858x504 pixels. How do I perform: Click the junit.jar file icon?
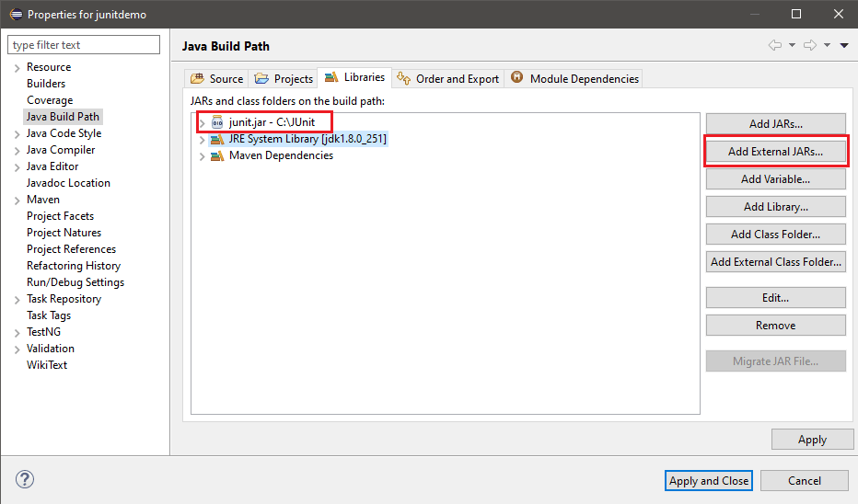[217, 122]
